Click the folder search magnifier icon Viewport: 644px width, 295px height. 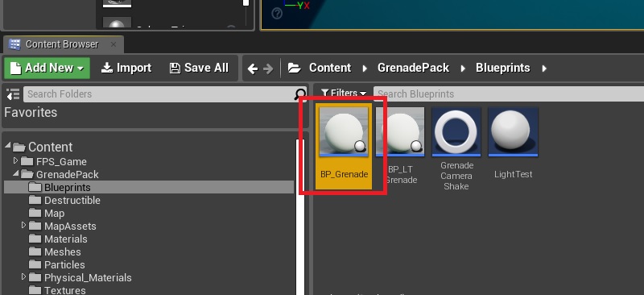click(300, 94)
